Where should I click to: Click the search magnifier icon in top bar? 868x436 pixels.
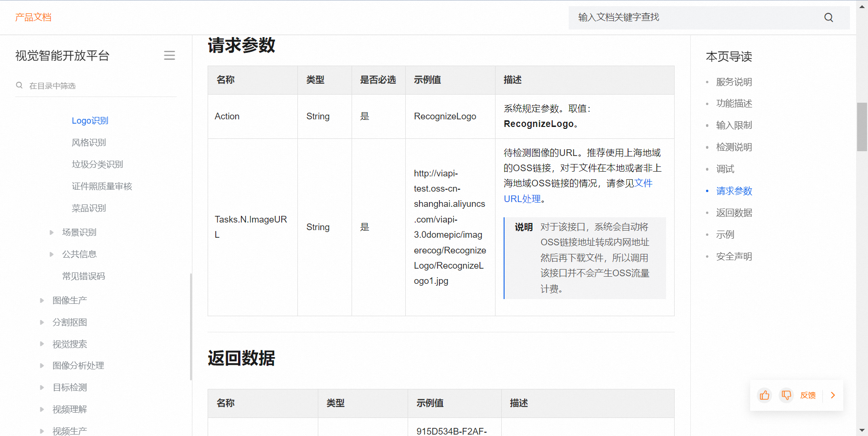[829, 18]
